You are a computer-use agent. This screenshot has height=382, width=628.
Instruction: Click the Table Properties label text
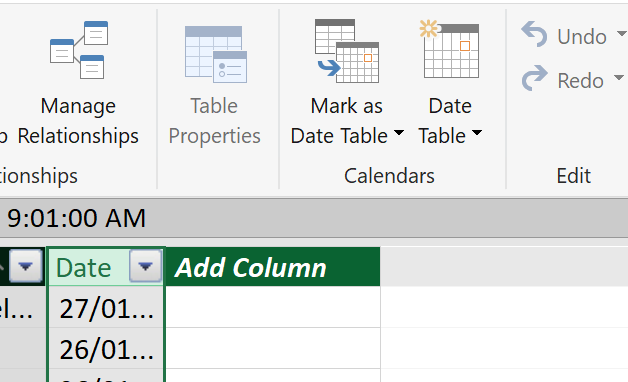pos(215,121)
